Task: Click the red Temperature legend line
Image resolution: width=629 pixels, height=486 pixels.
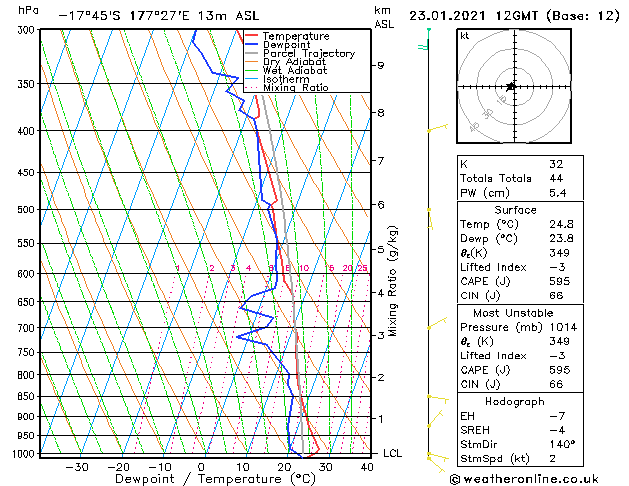Action: tap(251, 36)
